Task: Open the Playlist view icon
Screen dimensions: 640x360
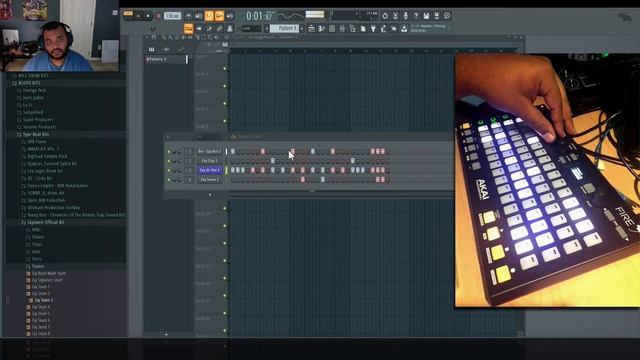Action: pos(311,29)
